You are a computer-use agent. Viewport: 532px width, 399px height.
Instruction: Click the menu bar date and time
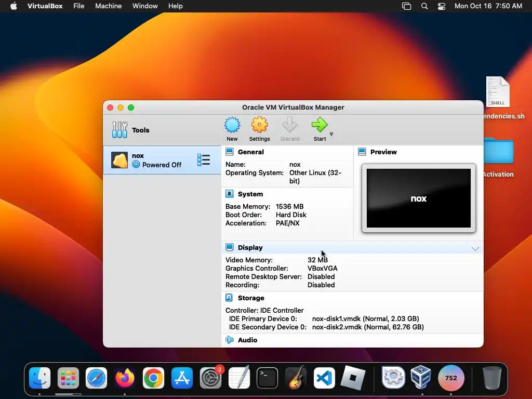[488, 6]
